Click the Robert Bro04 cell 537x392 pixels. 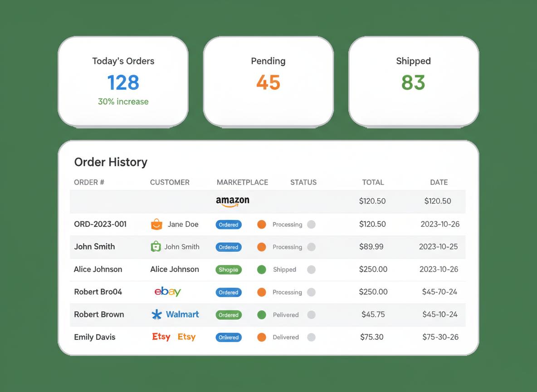tap(98, 292)
